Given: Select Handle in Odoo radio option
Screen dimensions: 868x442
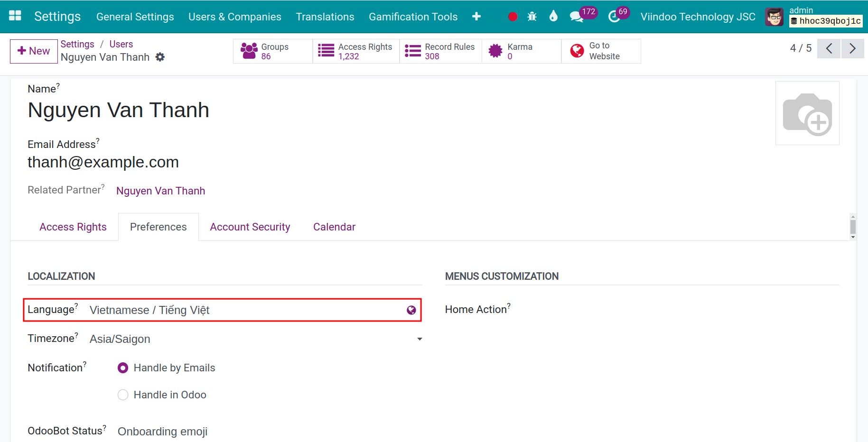Looking at the screenshot, I should tap(123, 395).
